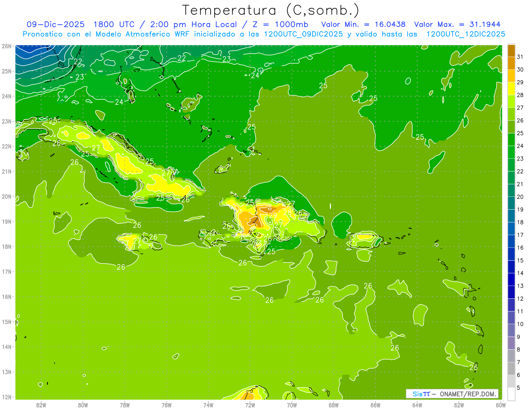532x411 pixels.
Task: Click the yellow swatch between 28 and 29
Action: pyautogui.click(x=512, y=88)
